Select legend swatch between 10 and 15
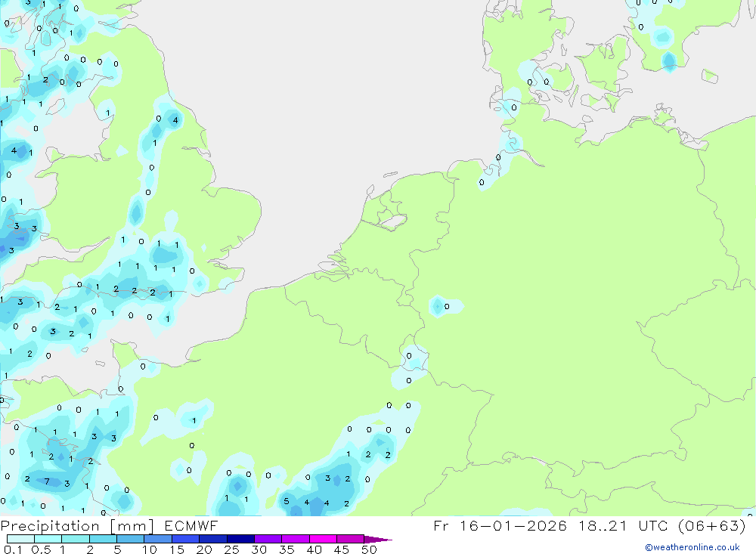The width and height of the screenshot is (756, 554). click(158, 539)
